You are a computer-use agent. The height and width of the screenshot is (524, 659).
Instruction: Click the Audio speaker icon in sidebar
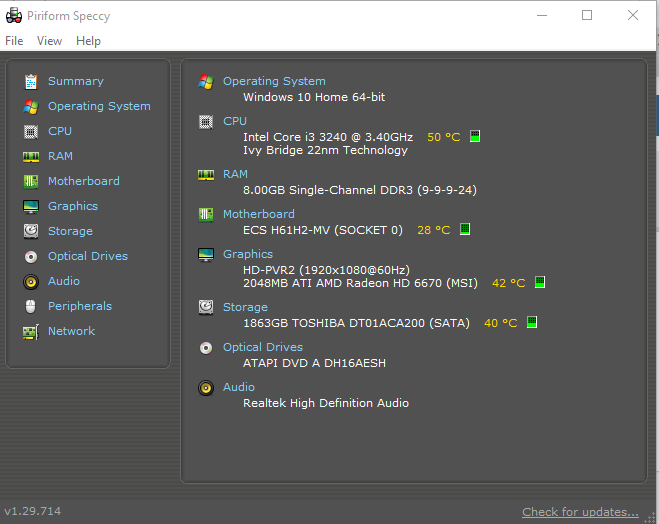pos(31,282)
